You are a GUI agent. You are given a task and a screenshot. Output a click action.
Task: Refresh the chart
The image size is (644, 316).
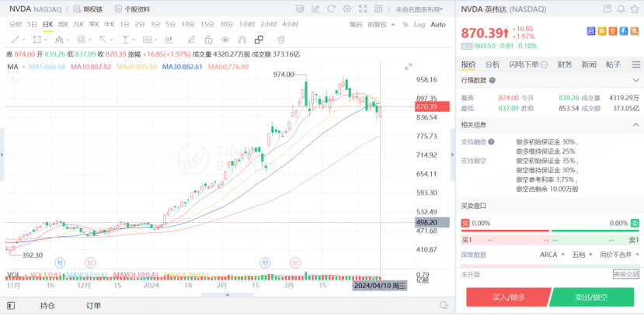point(332,9)
